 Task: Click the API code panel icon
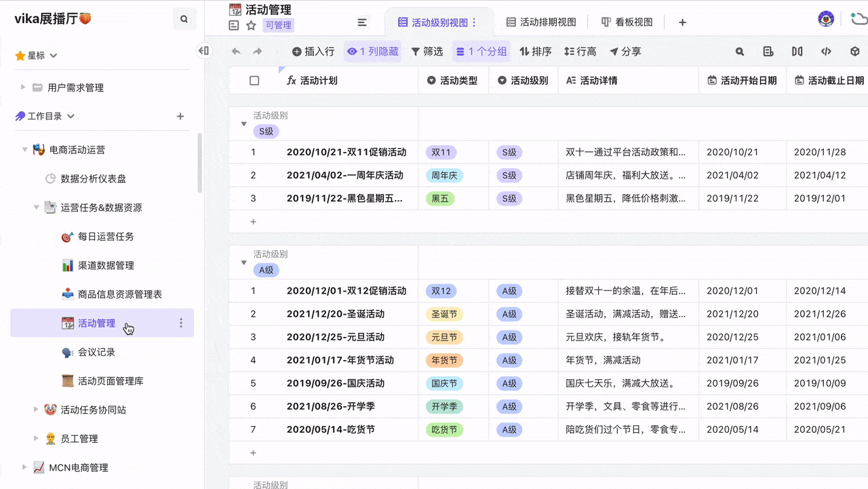[826, 52]
